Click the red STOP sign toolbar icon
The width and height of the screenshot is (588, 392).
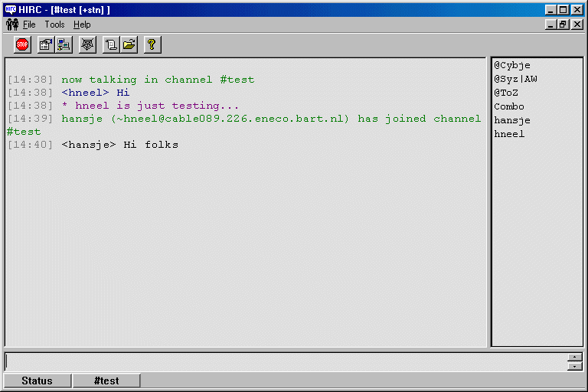[x=22, y=44]
